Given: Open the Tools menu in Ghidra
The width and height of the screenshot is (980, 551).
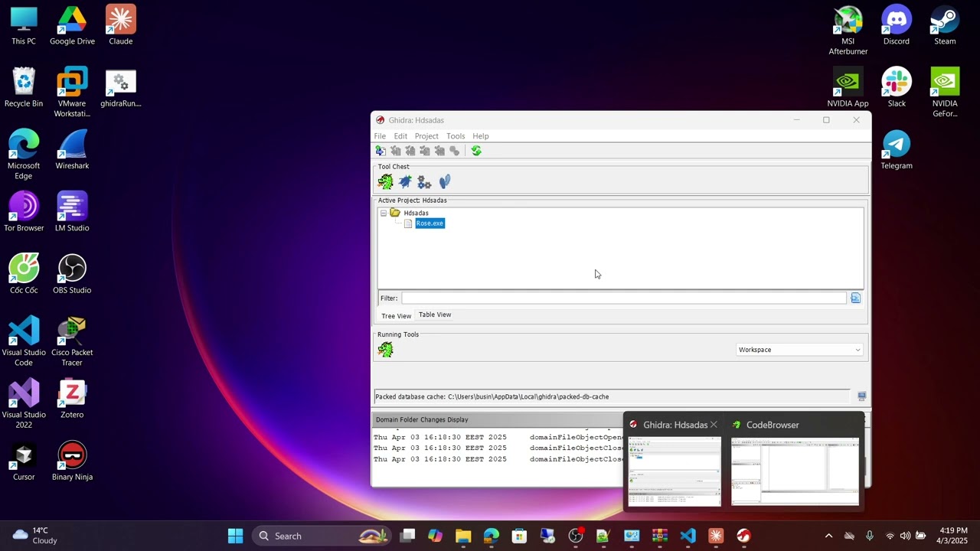Looking at the screenshot, I should click(456, 136).
